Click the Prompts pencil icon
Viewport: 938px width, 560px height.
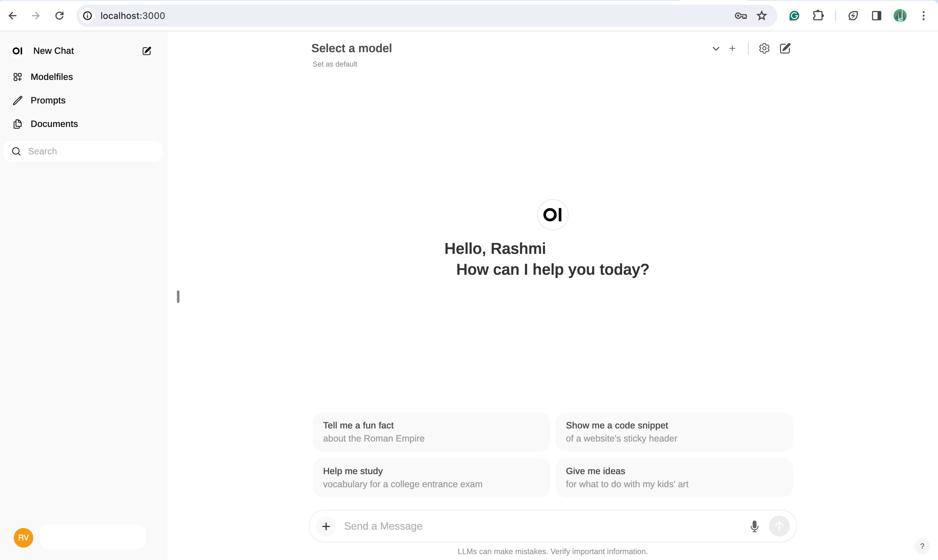[x=17, y=101]
